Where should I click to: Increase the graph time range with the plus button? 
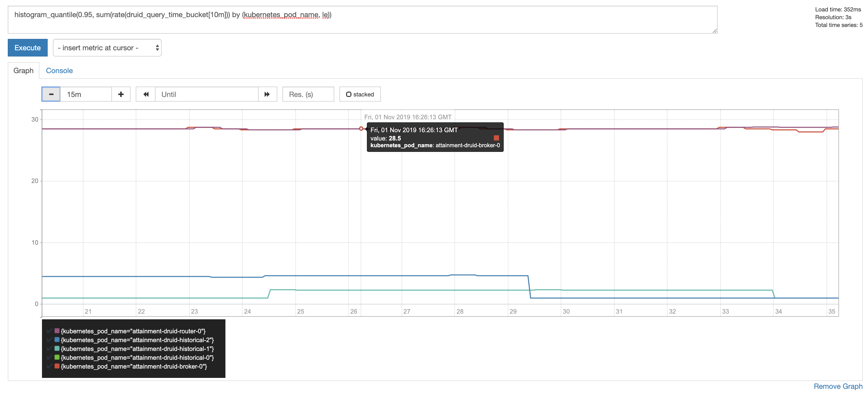pos(121,94)
